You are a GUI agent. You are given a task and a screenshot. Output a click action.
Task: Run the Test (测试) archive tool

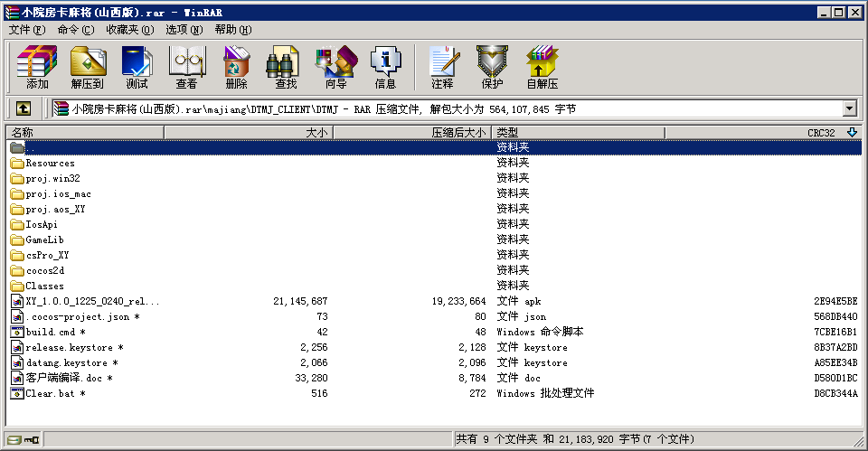[137, 67]
